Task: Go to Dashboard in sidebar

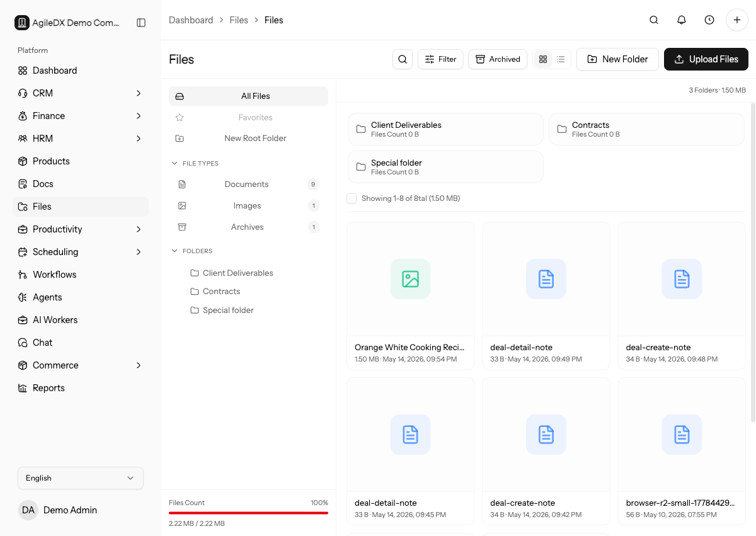Action: tap(81, 71)
